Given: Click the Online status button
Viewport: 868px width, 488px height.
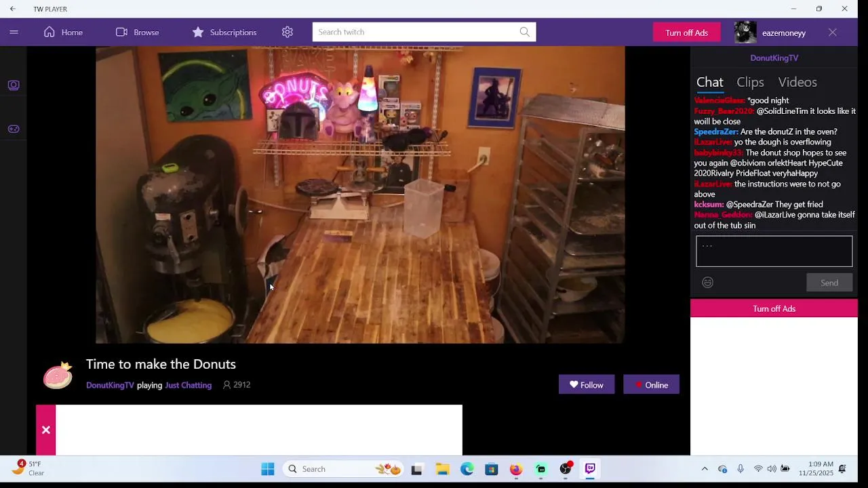Looking at the screenshot, I should pyautogui.click(x=651, y=384).
